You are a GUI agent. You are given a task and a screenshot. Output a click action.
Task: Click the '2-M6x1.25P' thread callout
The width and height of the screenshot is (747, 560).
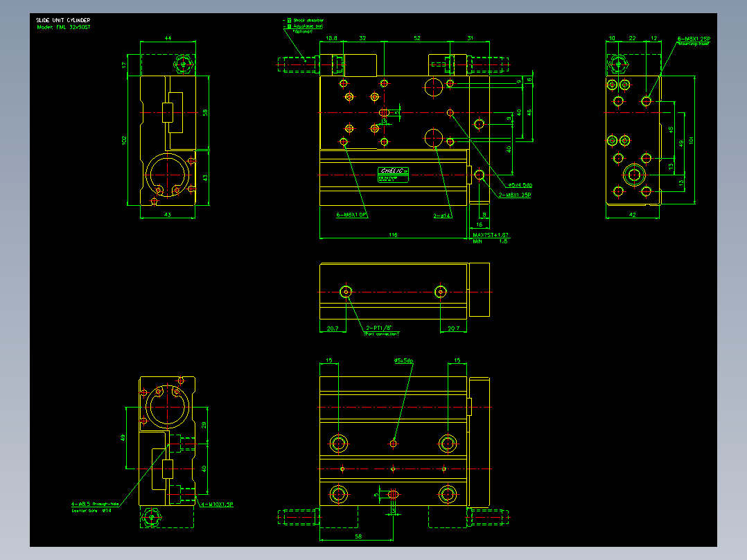[514, 195]
